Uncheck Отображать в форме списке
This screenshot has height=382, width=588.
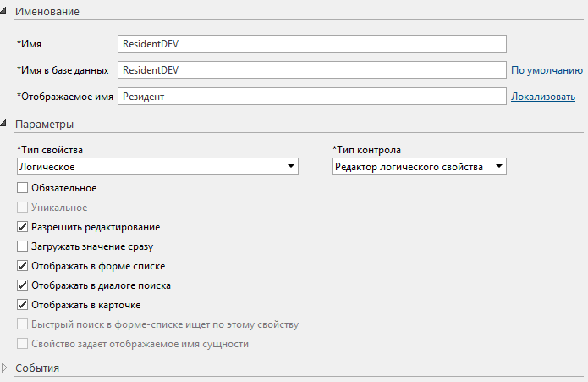tap(23, 266)
